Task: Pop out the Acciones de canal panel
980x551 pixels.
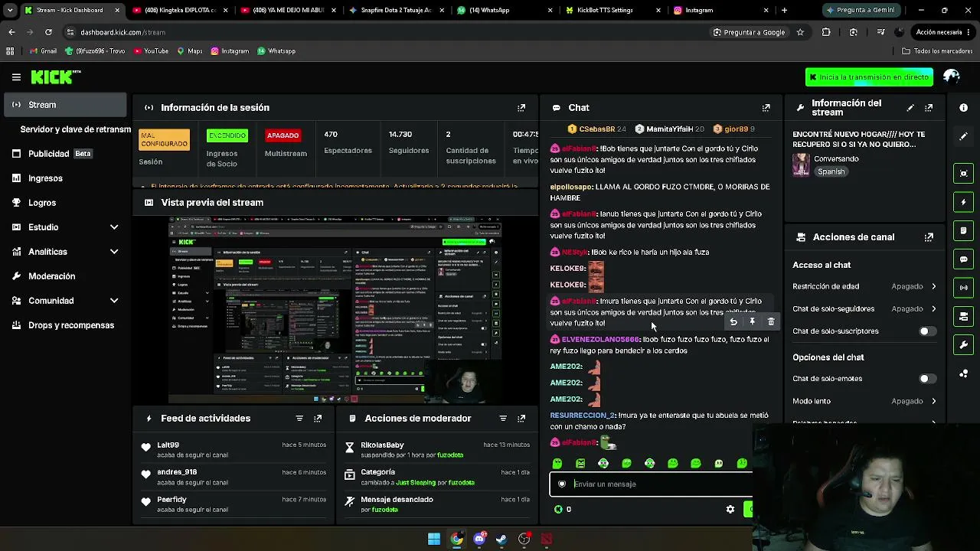Action: click(x=929, y=237)
